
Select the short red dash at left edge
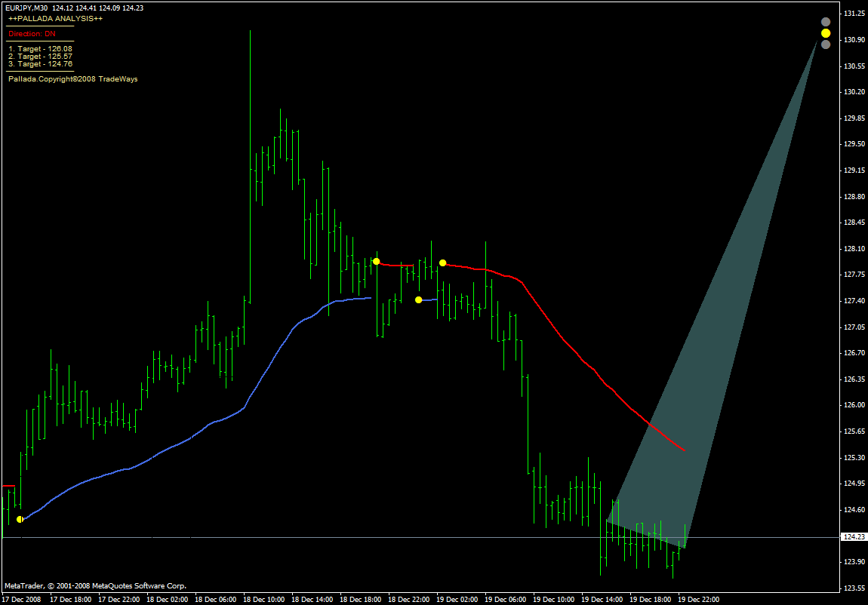(x=9, y=487)
